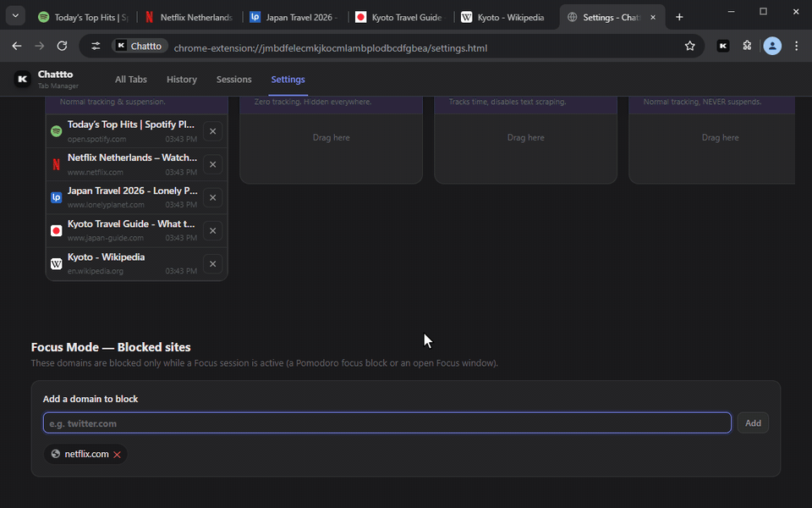812x508 pixels.
Task: Remove Netflix Netherlands tab entry
Action: tap(213, 165)
